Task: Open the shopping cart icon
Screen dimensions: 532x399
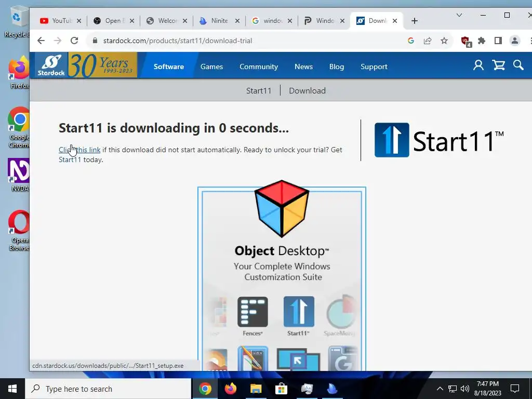Action: point(498,65)
